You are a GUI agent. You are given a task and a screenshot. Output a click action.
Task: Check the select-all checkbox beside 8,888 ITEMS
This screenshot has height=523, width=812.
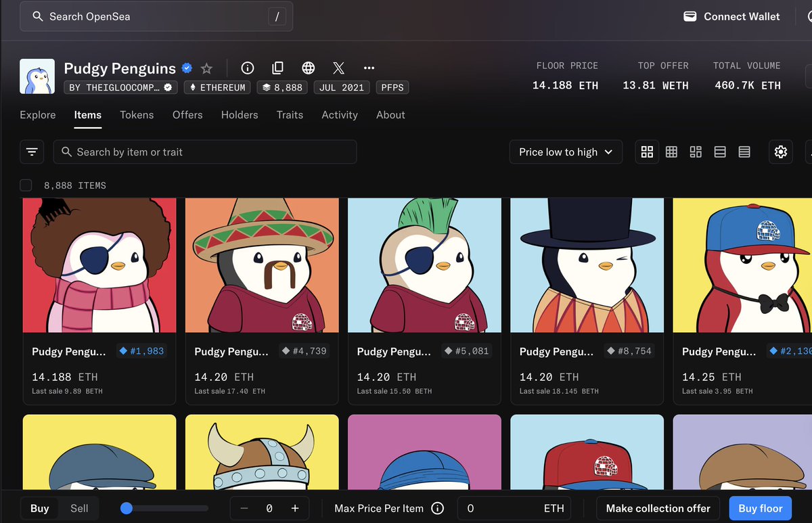tap(26, 185)
